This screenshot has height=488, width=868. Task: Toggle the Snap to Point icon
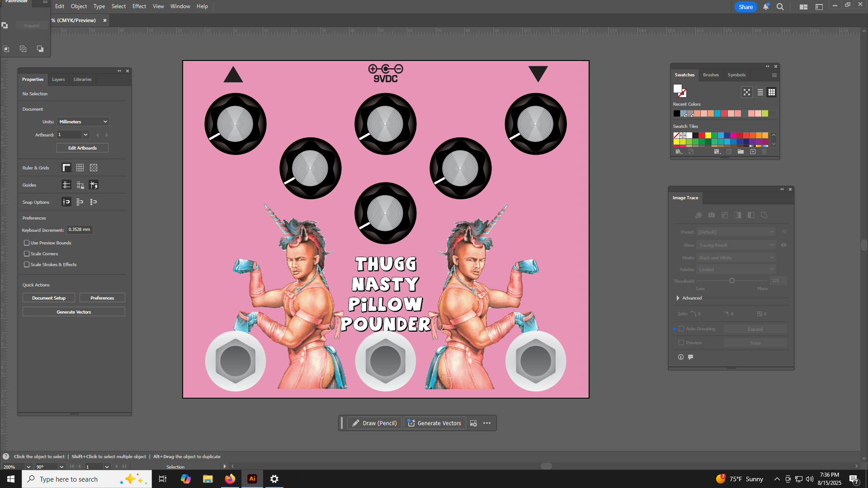pyautogui.click(x=66, y=202)
